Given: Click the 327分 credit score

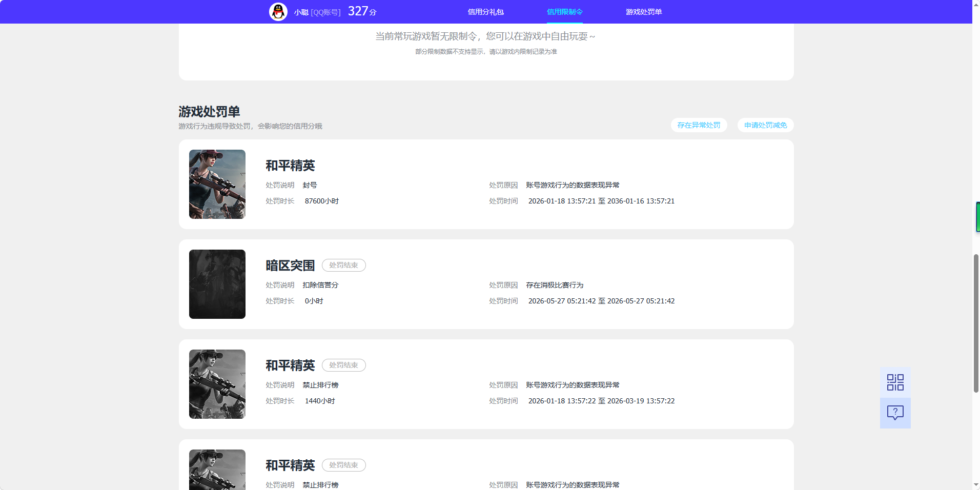Looking at the screenshot, I should pos(362,11).
